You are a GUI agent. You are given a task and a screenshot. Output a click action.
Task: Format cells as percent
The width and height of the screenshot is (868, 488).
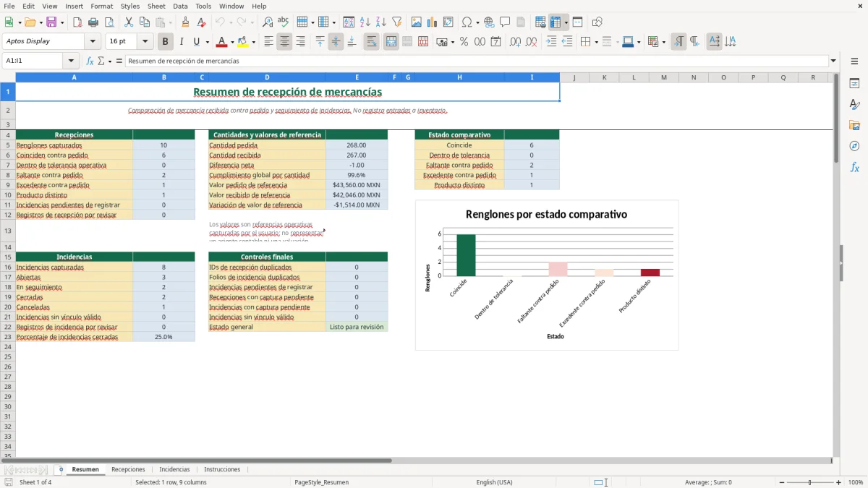[464, 42]
